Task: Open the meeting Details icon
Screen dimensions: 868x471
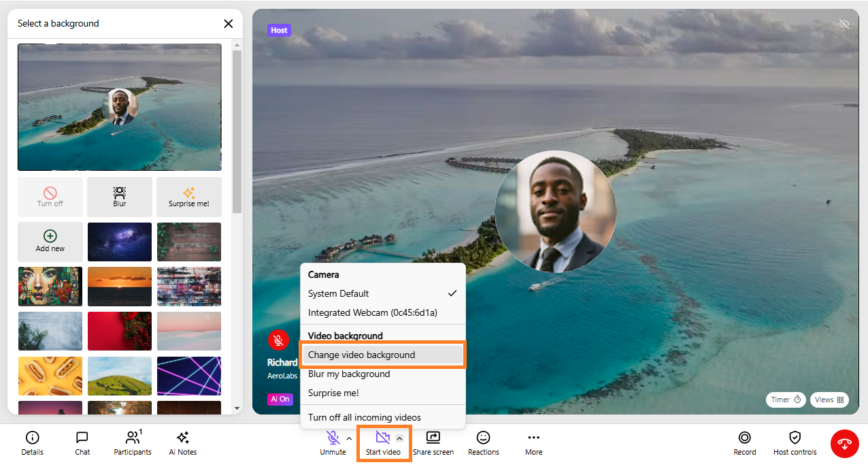Action: click(32, 443)
